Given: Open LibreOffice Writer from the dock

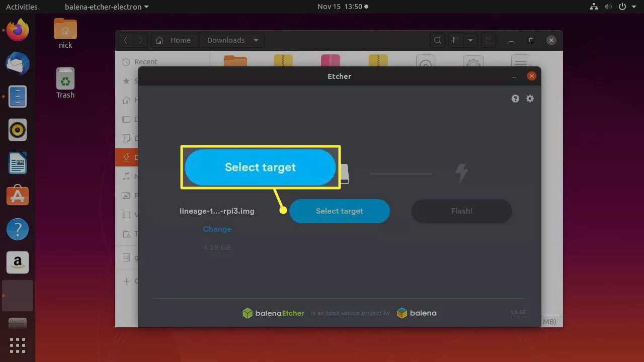Looking at the screenshot, I should 18,163.
